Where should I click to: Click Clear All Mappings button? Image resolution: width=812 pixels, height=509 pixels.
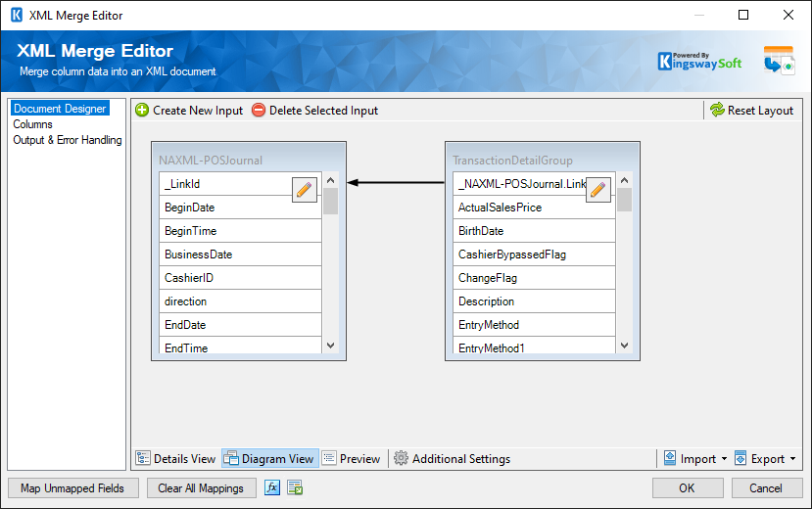point(202,488)
